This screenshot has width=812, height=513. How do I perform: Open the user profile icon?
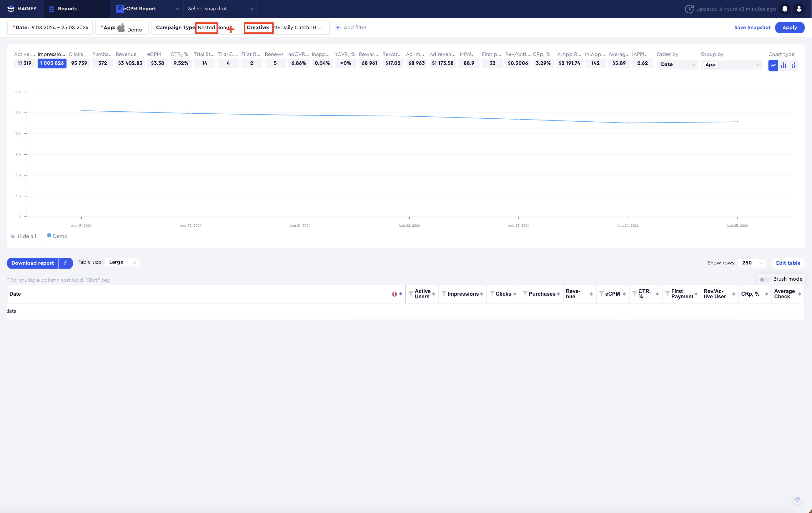click(x=799, y=9)
